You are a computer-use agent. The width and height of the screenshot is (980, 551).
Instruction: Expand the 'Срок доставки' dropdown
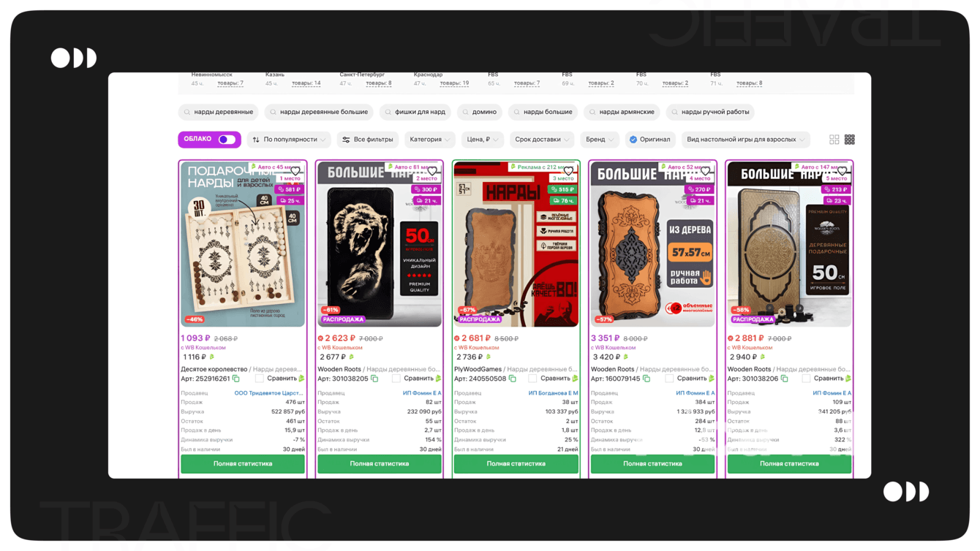coord(542,140)
